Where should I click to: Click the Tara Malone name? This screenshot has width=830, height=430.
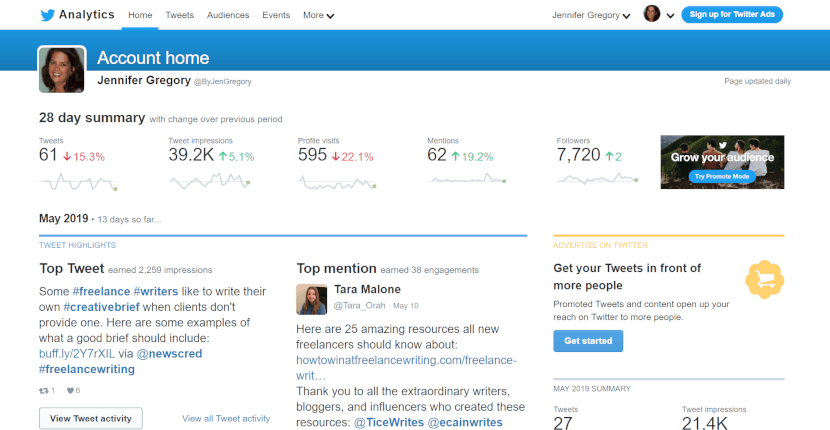pos(367,290)
